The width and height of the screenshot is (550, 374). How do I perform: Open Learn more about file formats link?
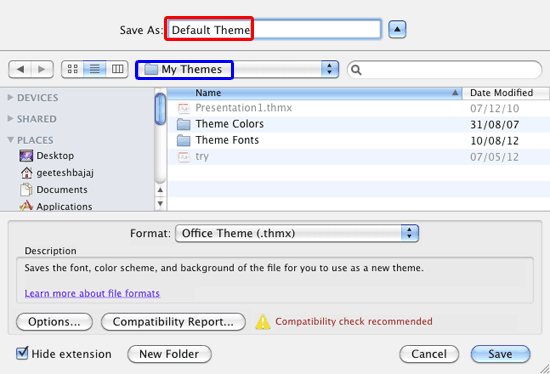pos(92,293)
